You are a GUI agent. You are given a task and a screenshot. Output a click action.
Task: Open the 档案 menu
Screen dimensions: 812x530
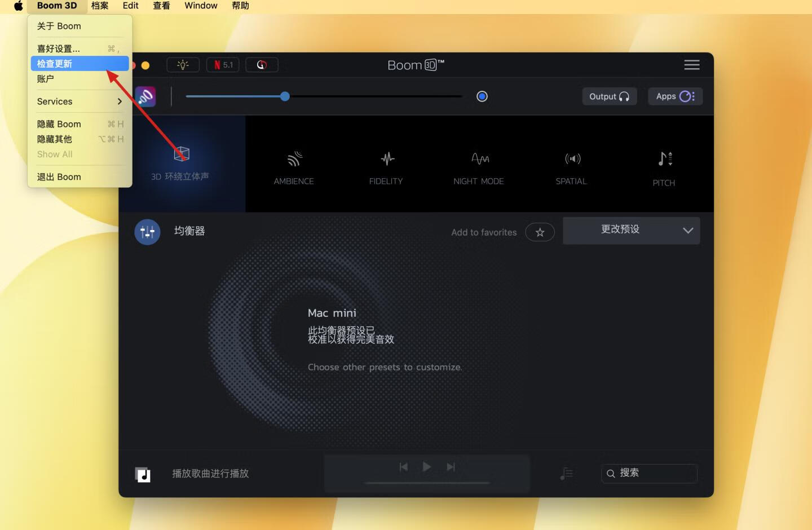point(100,6)
